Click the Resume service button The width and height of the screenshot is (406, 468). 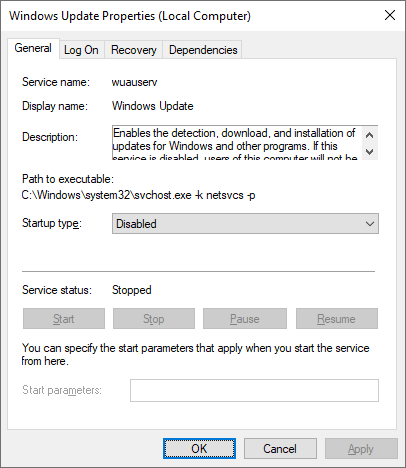click(x=337, y=319)
